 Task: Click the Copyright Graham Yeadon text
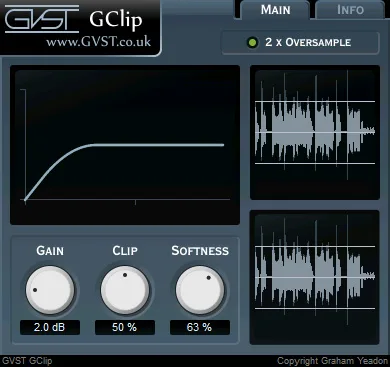pos(333,361)
